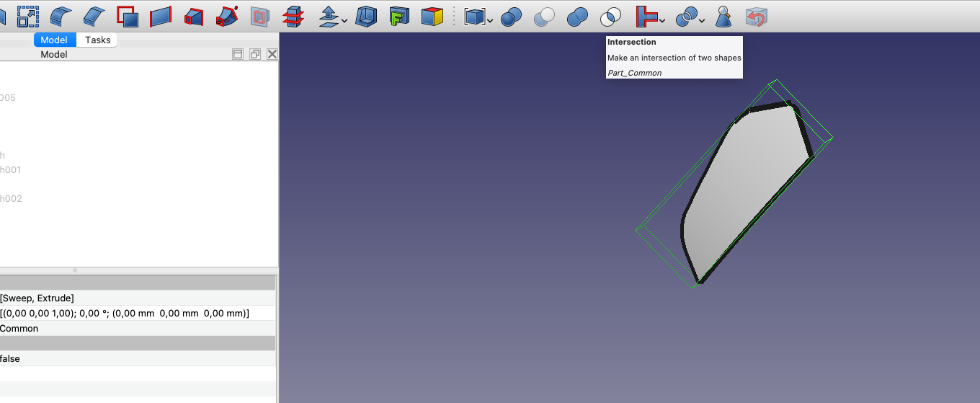Click the Boolean operation two-spheres icon

tap(511, 16)
